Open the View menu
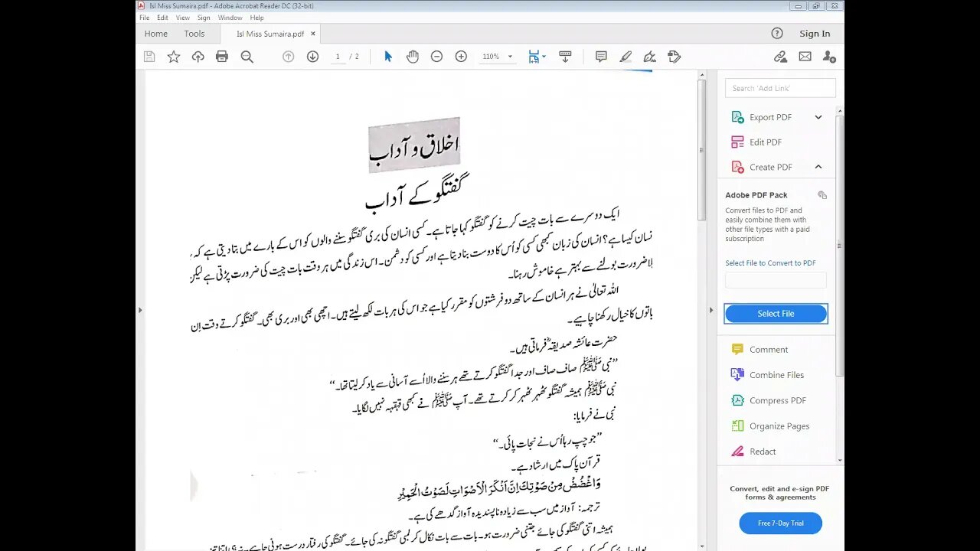The width and height of the screenshot is (980, 551). (183, 18)
